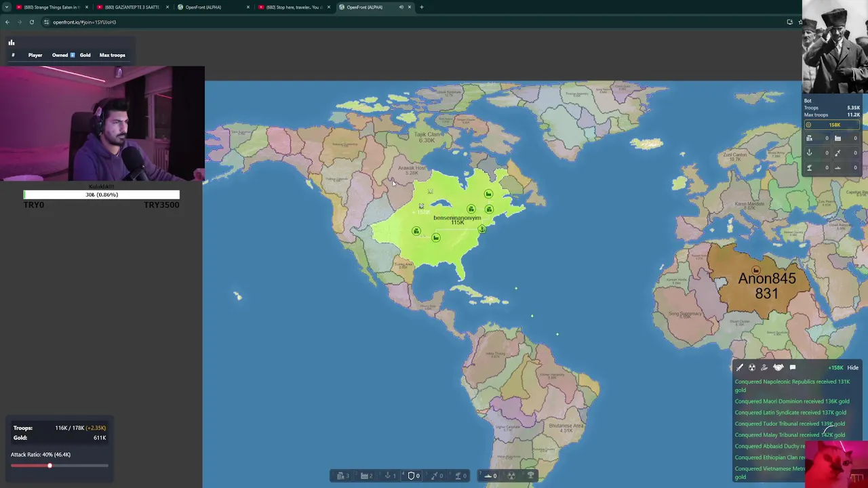Click the warship icon in Bot panel

click(x=837, y=167)
